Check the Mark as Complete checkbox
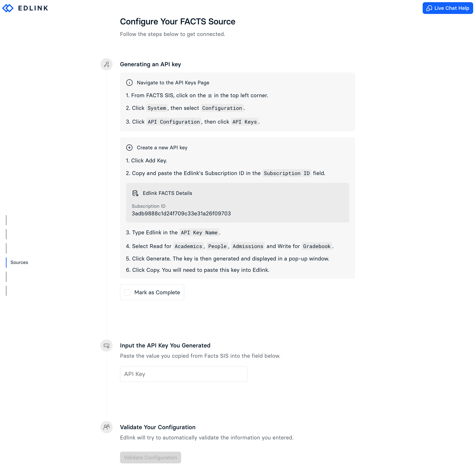The width and height of the screenshot is (476, 473). click(x=127, y=292)
